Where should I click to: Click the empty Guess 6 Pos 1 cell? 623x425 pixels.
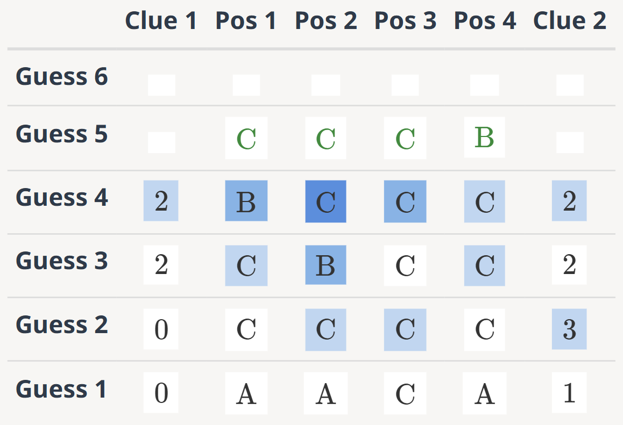tap(246, 85)
